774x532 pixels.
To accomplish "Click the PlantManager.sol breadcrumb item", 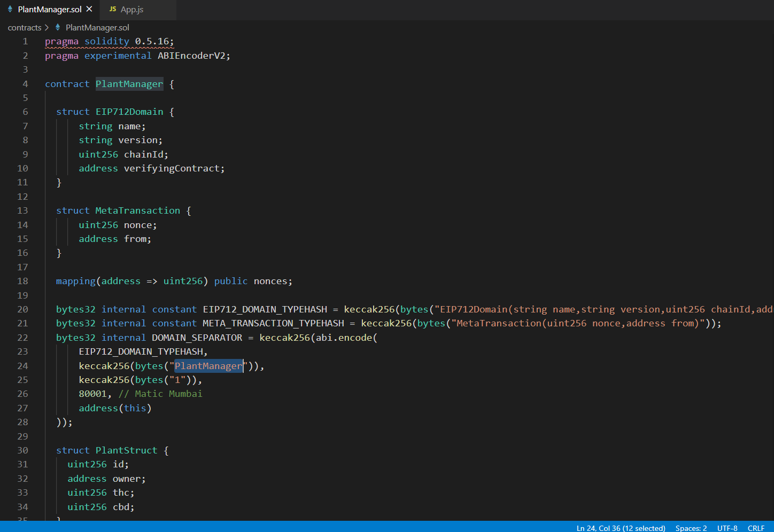I will click(x=97, y=27).
